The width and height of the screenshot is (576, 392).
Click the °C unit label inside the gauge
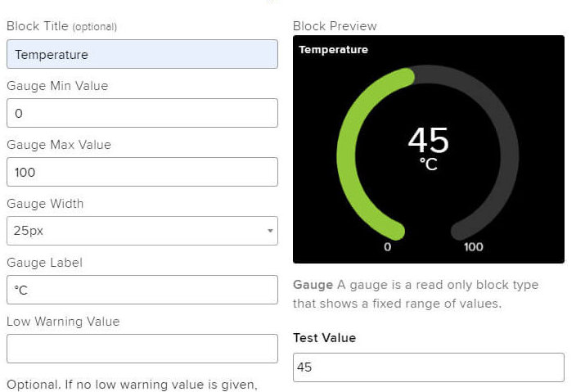tap(429, 164)
